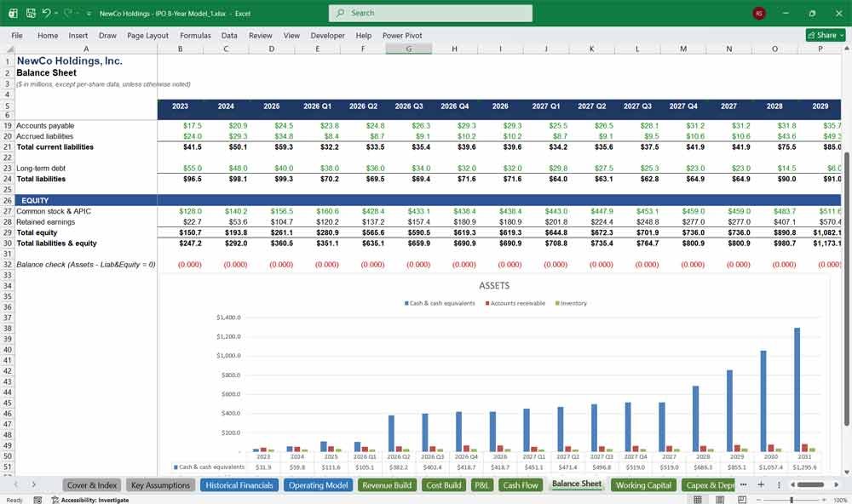Open the Help ribbon tab
The height and width of the screenshot is (504, 852).
[x=364, y=35]
